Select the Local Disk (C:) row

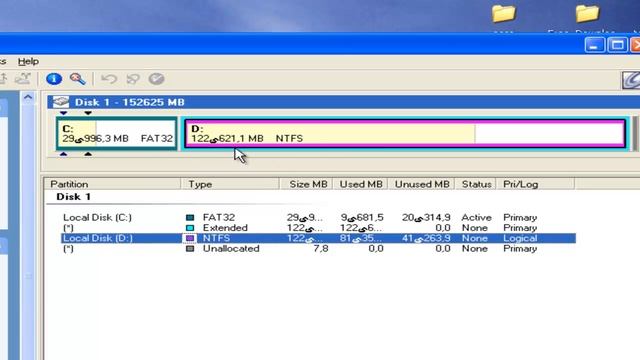(x=318, y=218)
